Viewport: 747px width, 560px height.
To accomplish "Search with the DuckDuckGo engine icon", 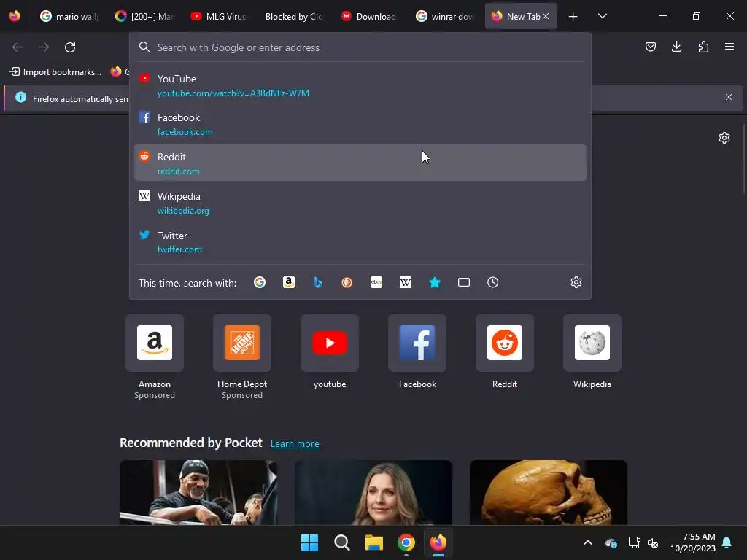I will 347,282.
